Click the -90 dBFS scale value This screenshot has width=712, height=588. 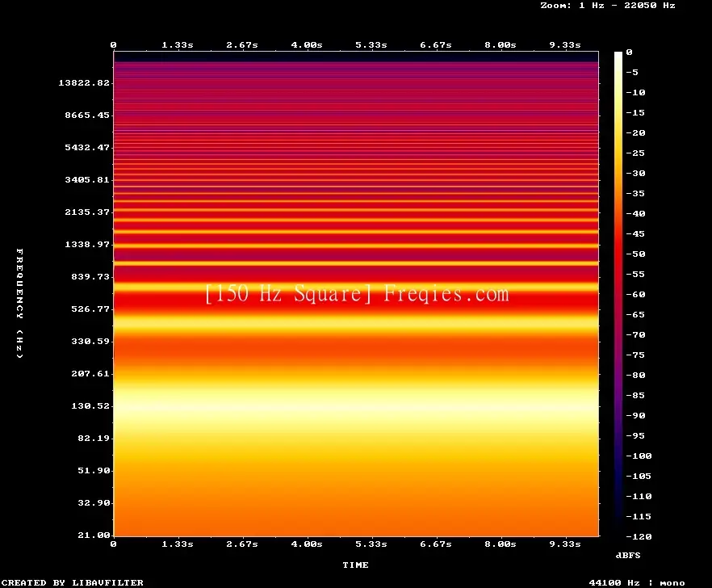tap(635, 415)
